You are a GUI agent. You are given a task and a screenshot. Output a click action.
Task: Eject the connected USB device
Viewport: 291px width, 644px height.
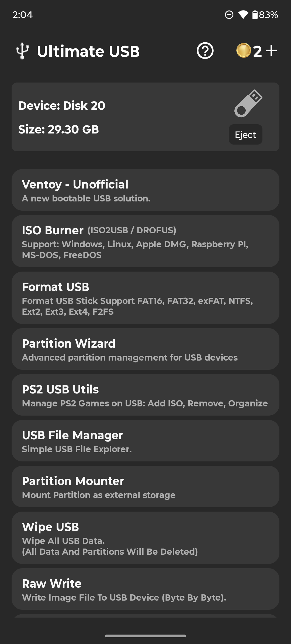pyautogui.click(x=245, y=135)
